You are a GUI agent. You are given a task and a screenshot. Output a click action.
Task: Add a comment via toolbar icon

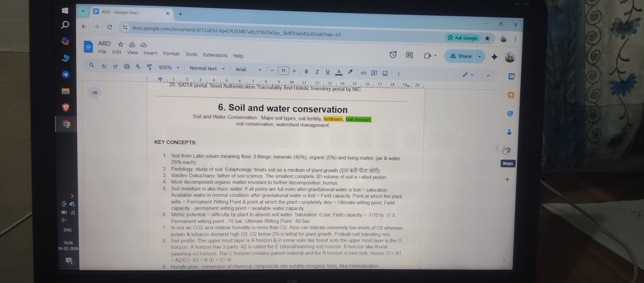(374, 73)
